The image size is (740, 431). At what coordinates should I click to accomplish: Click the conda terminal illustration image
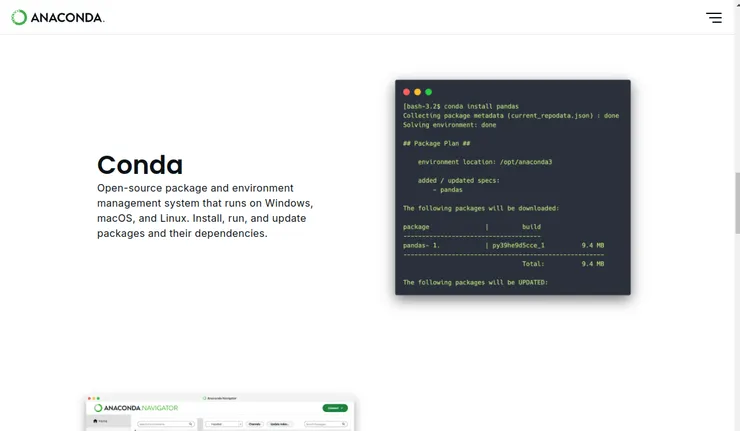click(513, 187)
